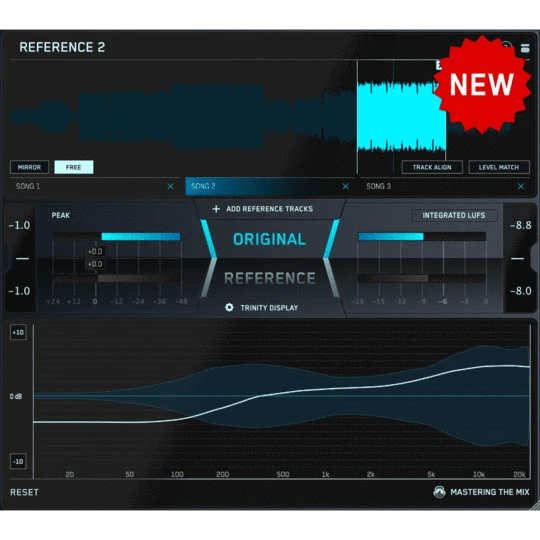Click the 0 dB label on graph

(16, 396)
